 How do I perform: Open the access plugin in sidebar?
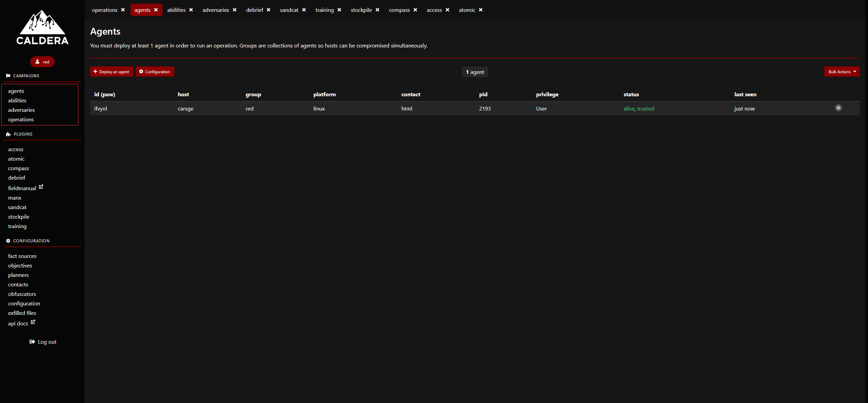click(16, 149)
